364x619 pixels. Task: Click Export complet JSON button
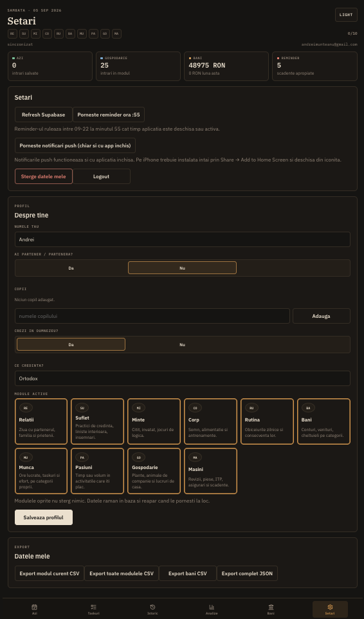coord(247,573)
